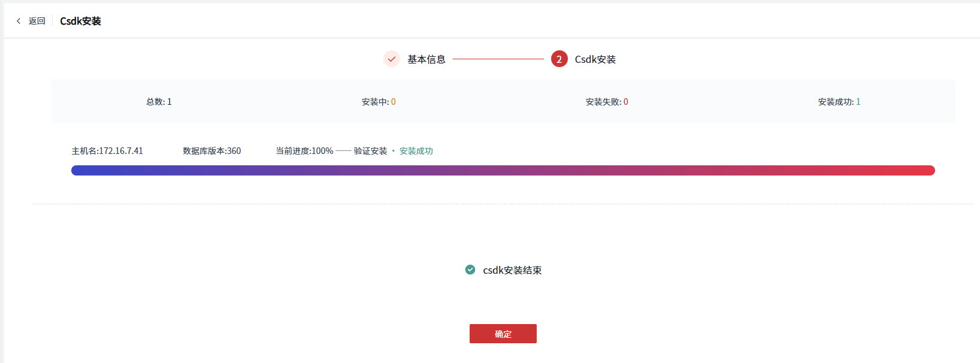Click the red line between the steps
The image size is (980, 363).
tap(498, 59)
